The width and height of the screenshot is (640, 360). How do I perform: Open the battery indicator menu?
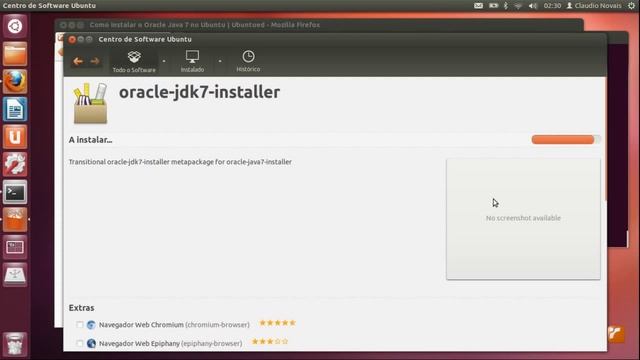[493, 6]
